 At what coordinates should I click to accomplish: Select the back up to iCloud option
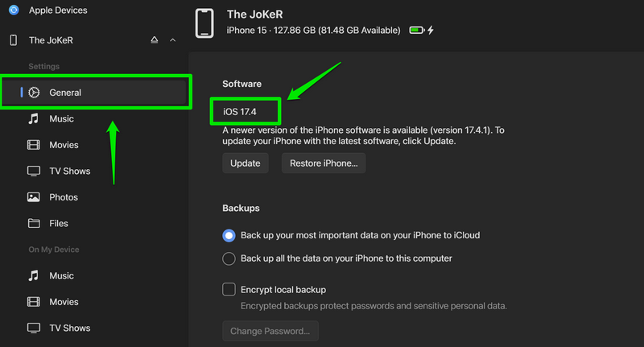[x=229, y=236]
